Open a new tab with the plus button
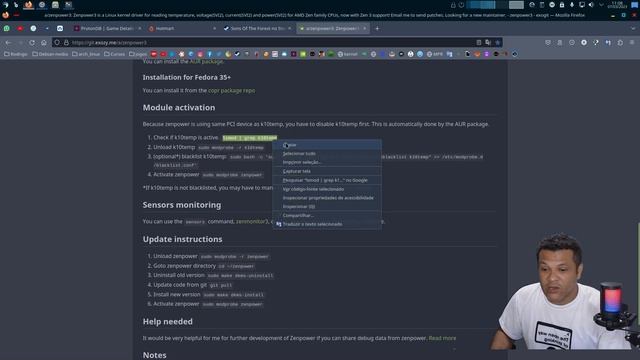This screenshot has height=360, width=640. tap(377, 29)
